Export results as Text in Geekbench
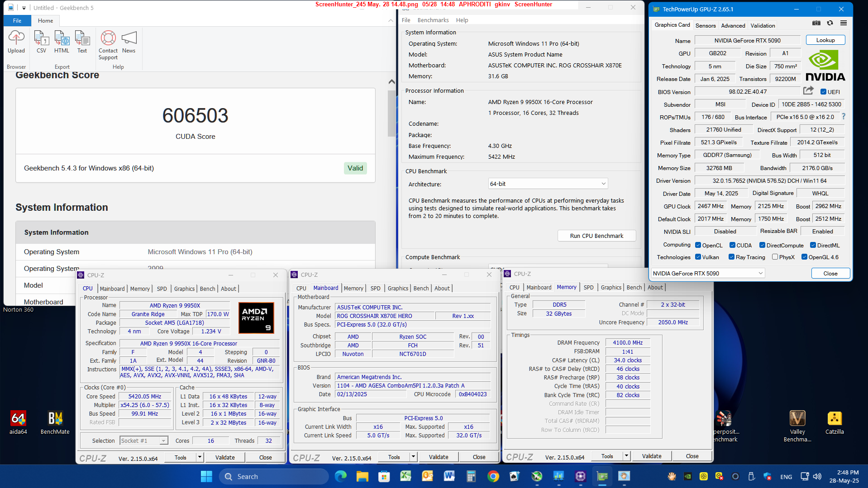Screen dimensions: 868x488 click(x=82, y=42)
